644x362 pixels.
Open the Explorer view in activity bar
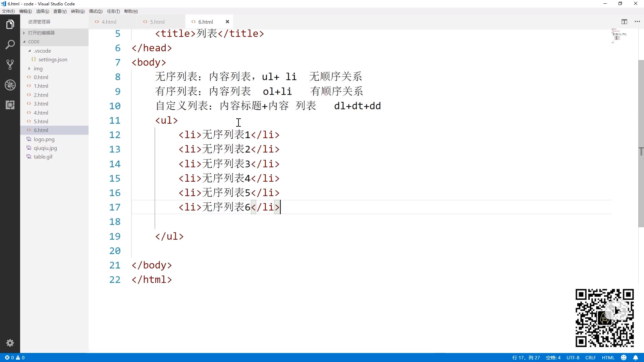[x=10, y=24]
